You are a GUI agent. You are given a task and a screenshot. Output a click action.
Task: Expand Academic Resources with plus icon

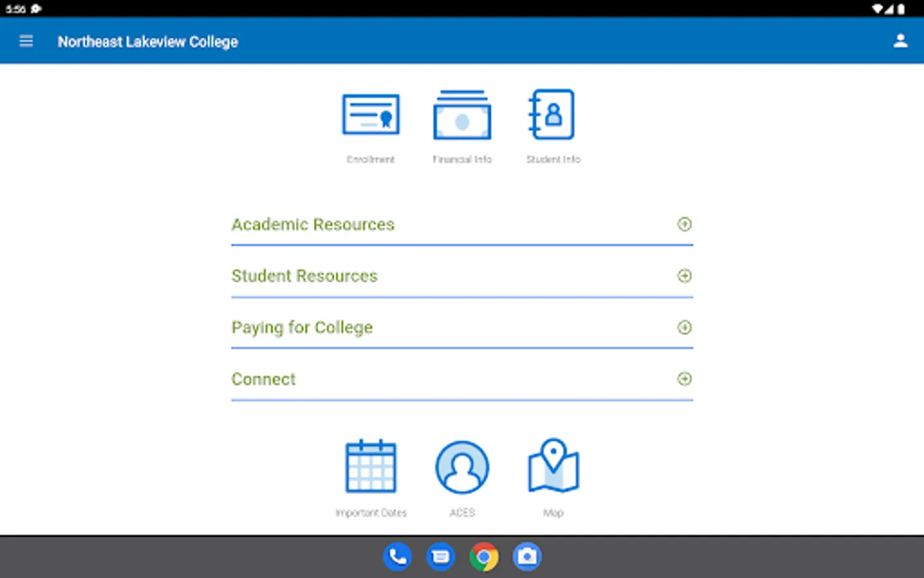[685, 224]
